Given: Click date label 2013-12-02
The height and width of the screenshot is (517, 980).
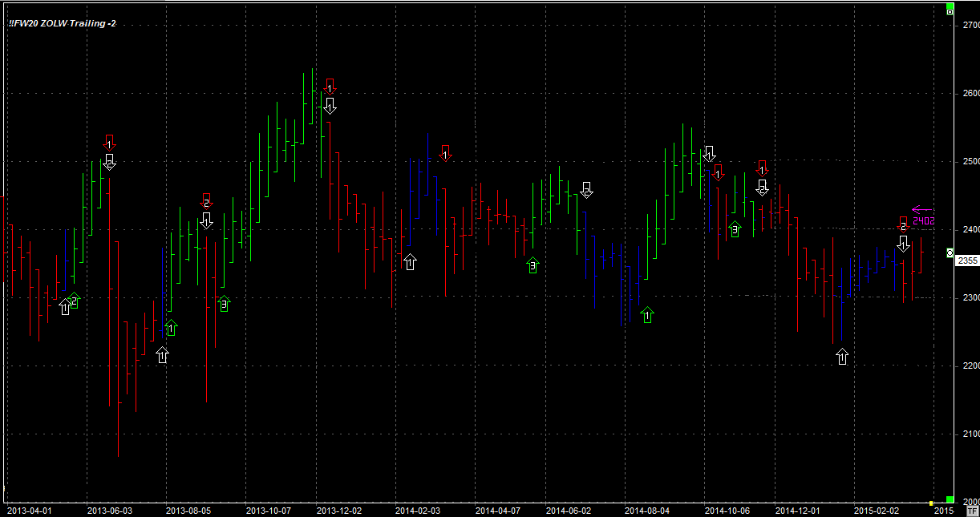Looking at the screenshot, I should (338, 510).
